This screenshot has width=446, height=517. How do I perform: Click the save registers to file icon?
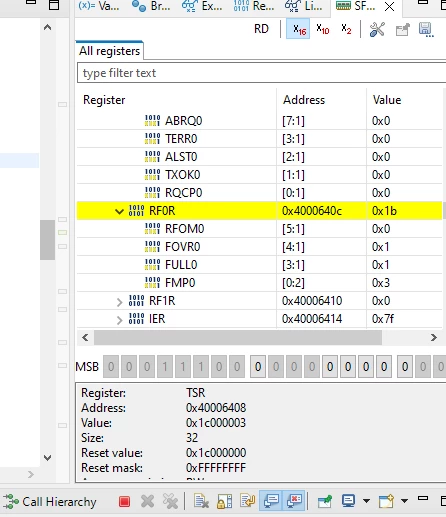click(x=426, y=29)
